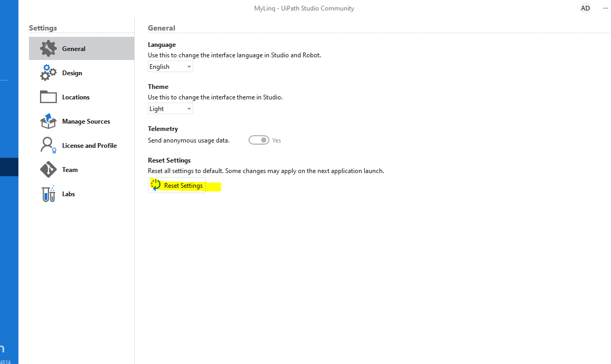
Task: Switch to the Team settings tab
Action: coord(82,170)
